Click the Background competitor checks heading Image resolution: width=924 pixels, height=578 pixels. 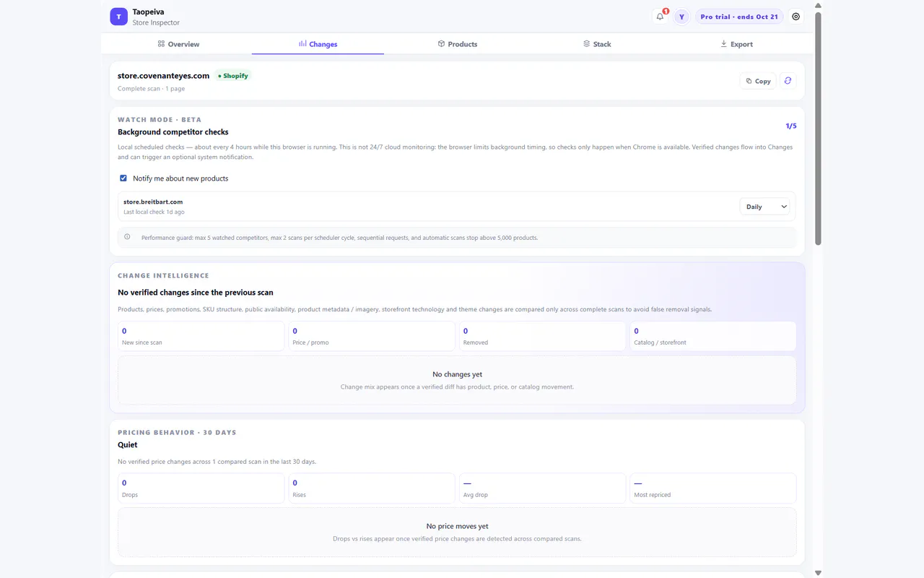click(x=173, y=132)
